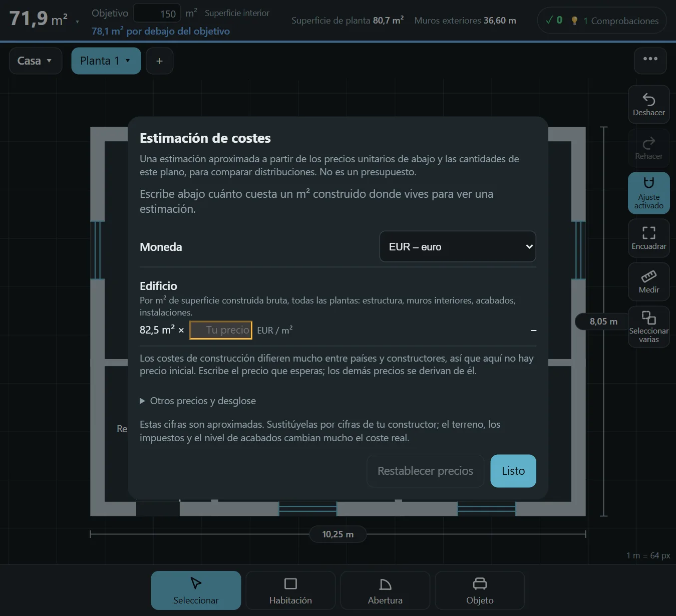Click the 82,5 m² building area value

(157, 330)
